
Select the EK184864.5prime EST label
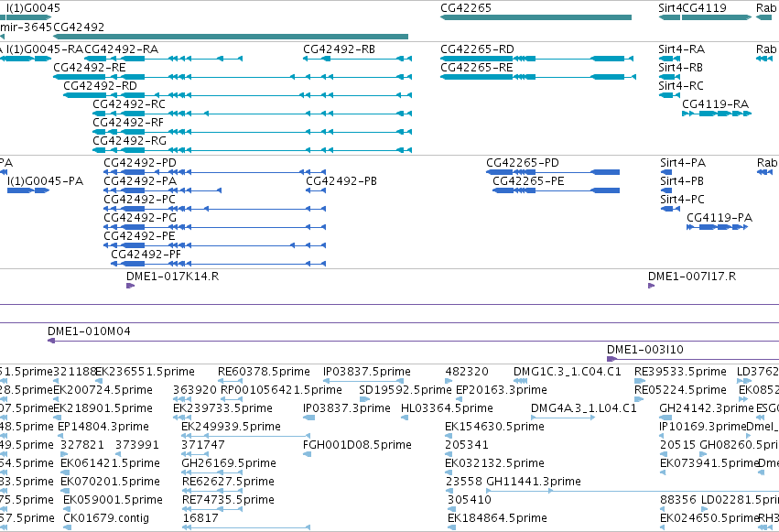point(497,518)
